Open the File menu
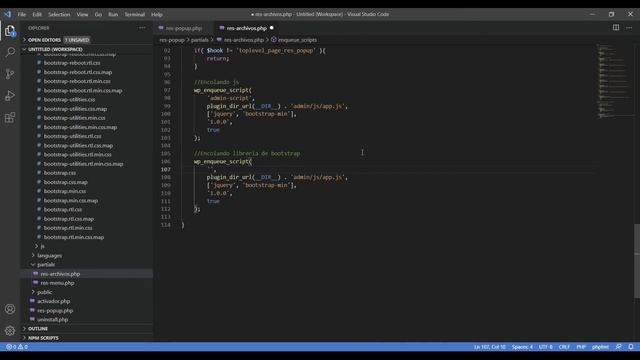The image size is (640, 360). (22, 14)
